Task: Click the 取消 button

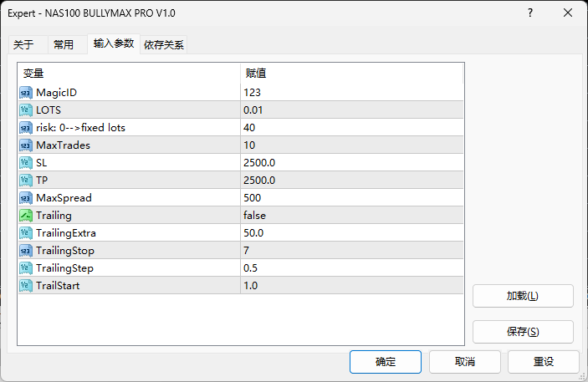Action: click(x=464, y=362)
